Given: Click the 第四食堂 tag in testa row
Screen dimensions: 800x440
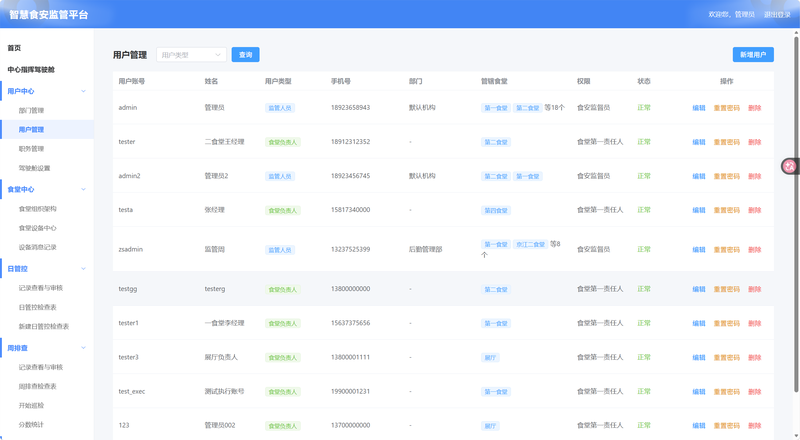Looking at the screenshot, I should click(x=496, y=210).
